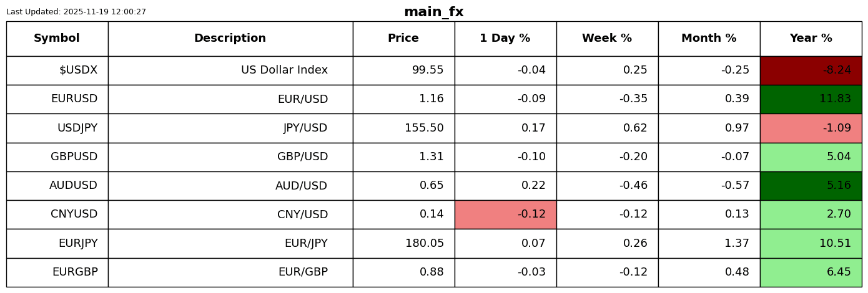Screen dimensions: 868x293
Task: Select the AUD/USD description cell
Action: pos(301,186)
